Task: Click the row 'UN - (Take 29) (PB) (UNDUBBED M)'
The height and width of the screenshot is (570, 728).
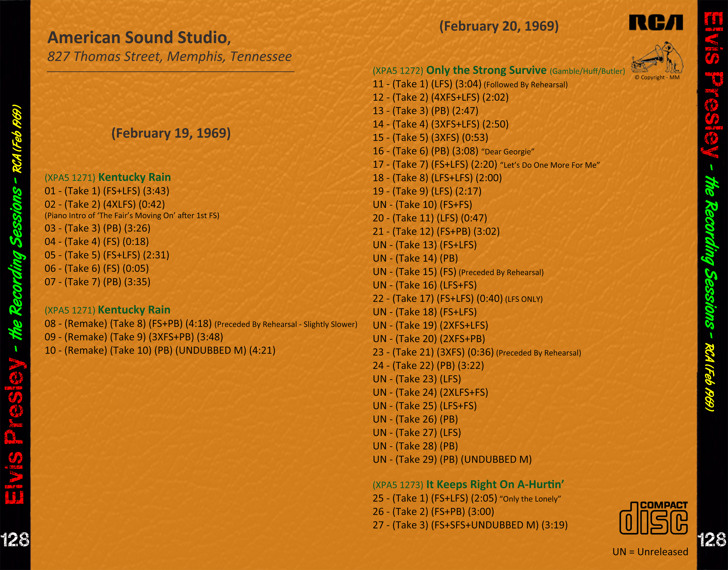Action: tap(452, 460)
